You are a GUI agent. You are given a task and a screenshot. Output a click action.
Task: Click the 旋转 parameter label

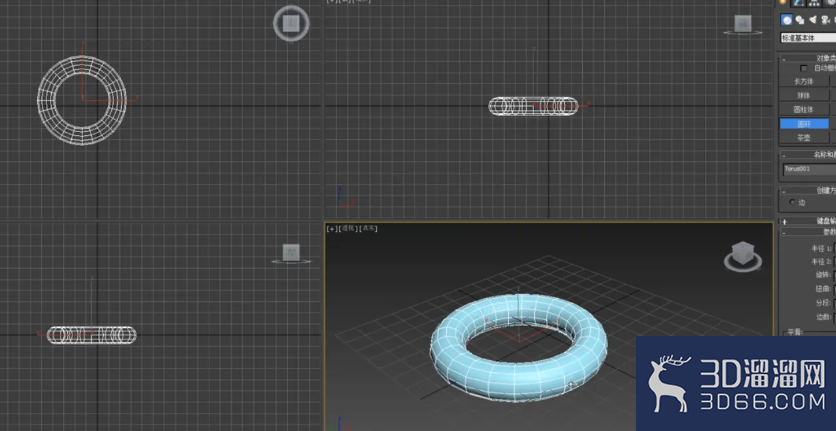[823, 275]
